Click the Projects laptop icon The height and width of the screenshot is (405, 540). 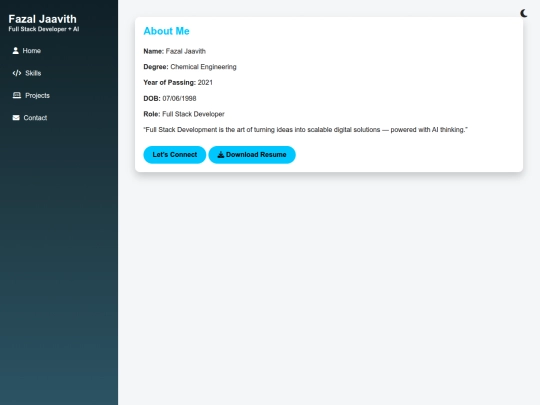(17, 95)
